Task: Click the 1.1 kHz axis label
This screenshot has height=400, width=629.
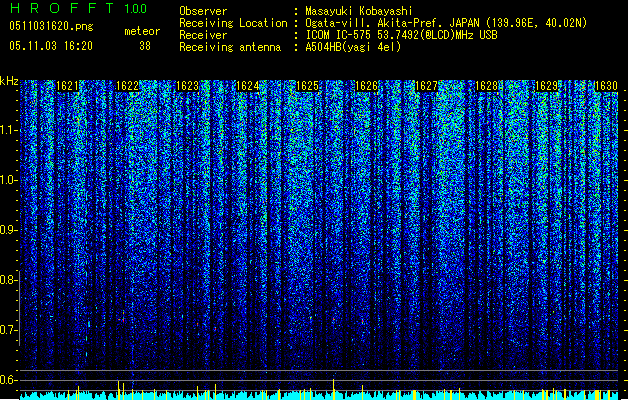Action: point(8,130)
